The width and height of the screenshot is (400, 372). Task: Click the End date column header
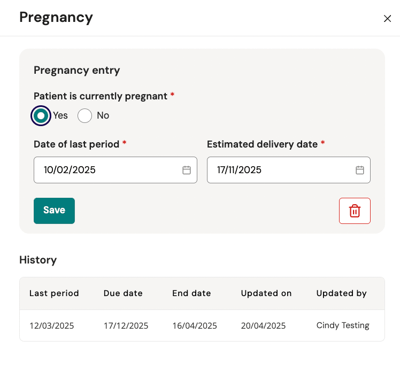click(x=192, y=293)
